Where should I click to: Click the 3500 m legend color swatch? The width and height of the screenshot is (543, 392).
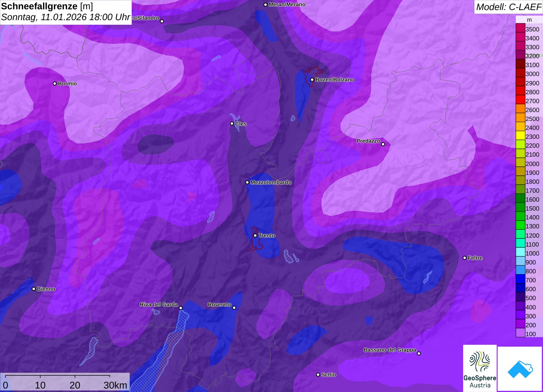point(521,28)
